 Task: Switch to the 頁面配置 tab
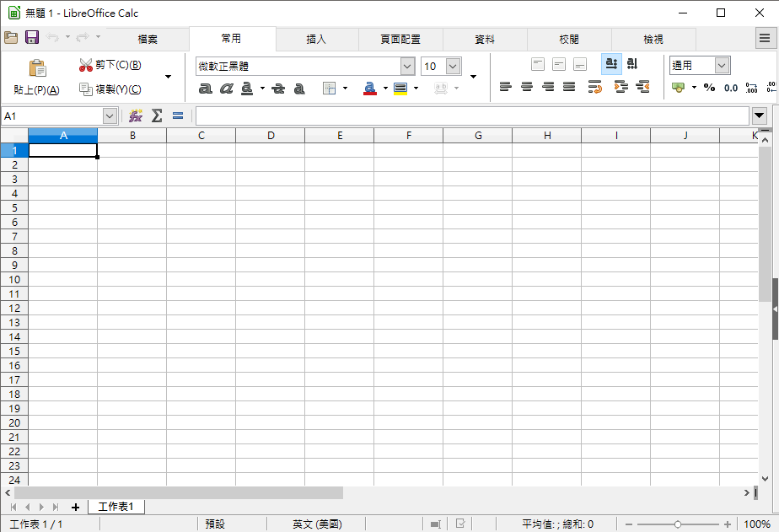[x=400, y=40]
